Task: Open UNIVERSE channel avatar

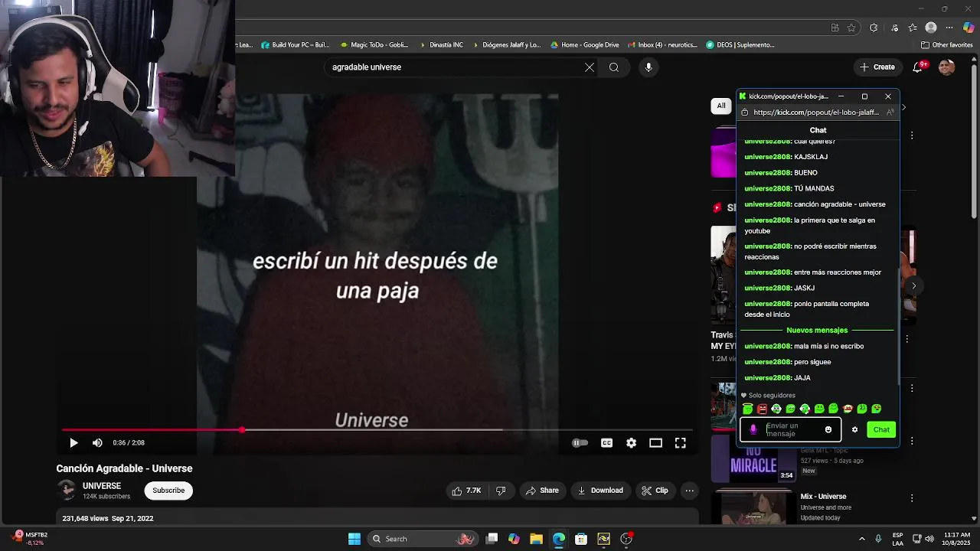Action: pos(67,491)
